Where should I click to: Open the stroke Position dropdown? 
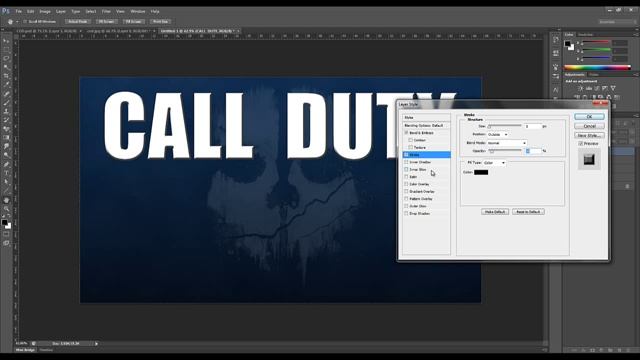498,134
